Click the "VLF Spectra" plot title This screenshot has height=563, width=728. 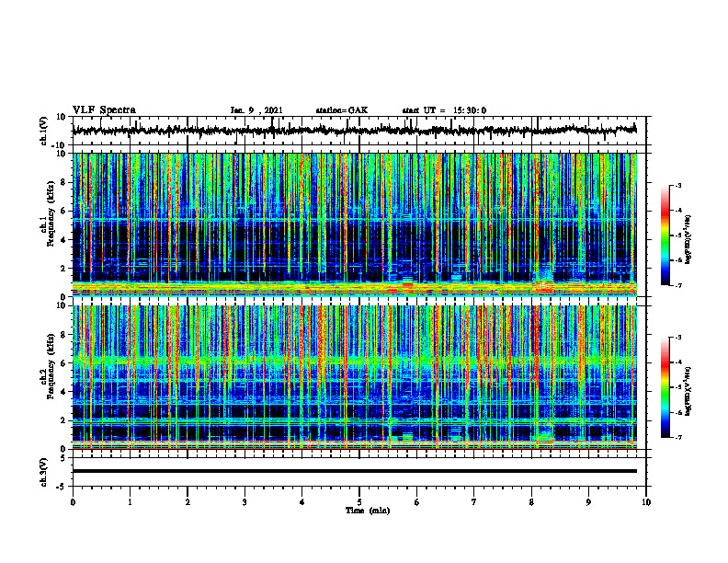pos(104,110)
